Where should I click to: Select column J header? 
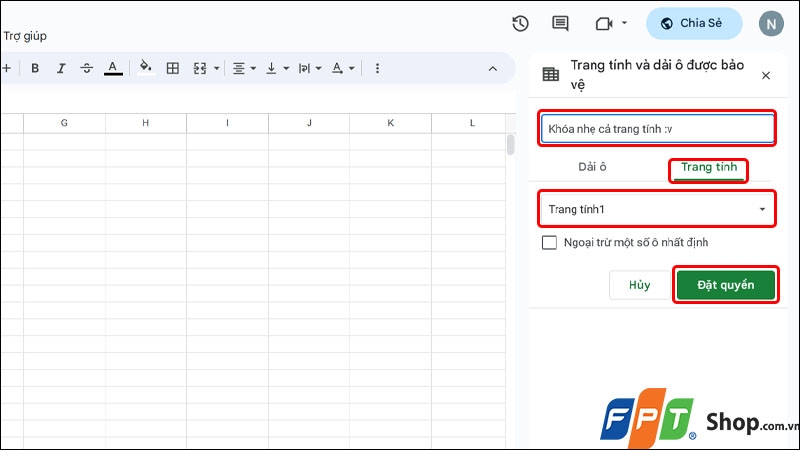tap(309, 123)
